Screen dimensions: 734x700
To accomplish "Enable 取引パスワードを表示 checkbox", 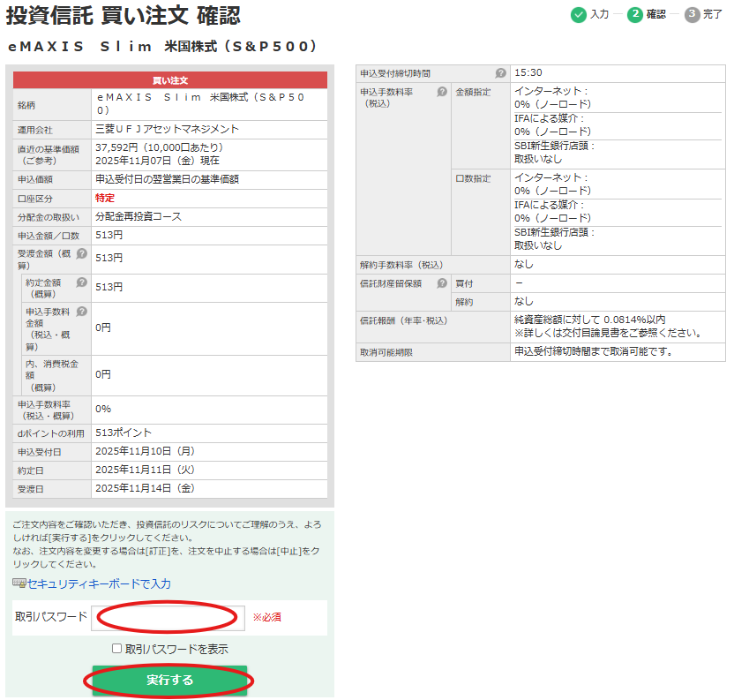I will tap(116, 649).
